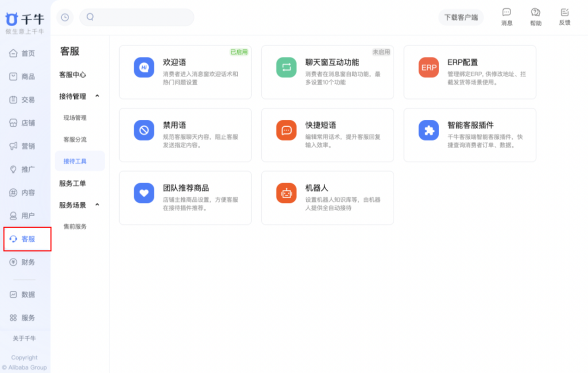Screen dimensions: 588x373
Task: Open the 快捷短语 orange message icon
Action: pos(286,130)
